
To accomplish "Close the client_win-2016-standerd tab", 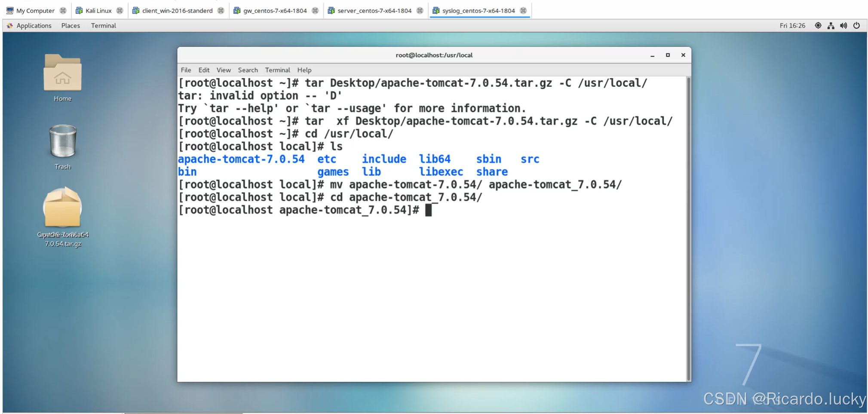I will tap(221, 10).
